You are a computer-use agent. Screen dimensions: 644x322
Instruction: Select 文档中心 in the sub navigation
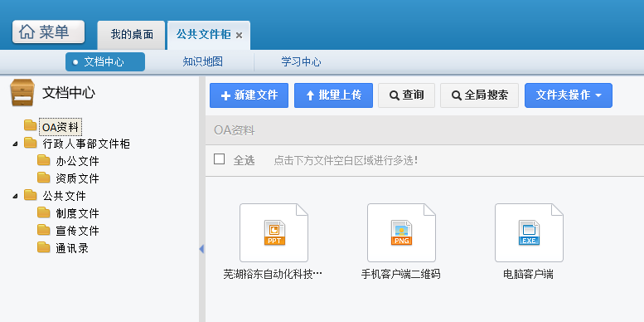(x=105, y=62)
